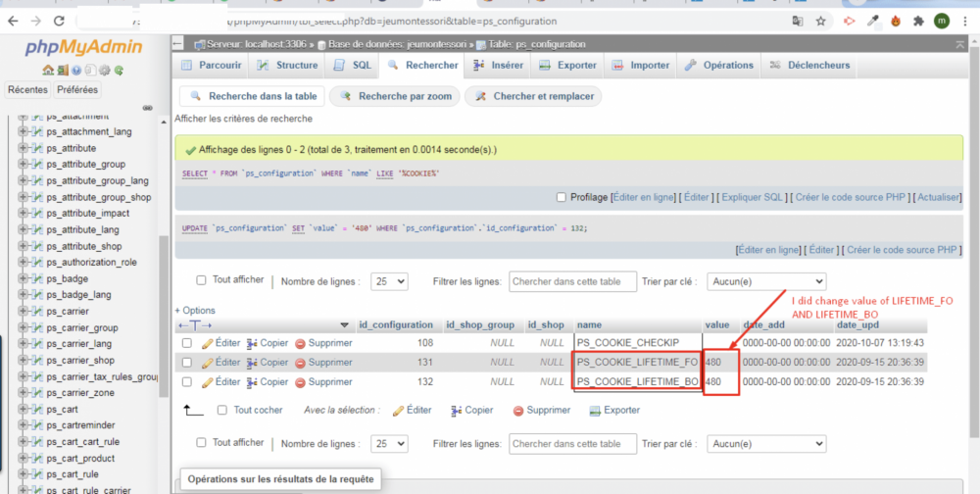Open bottom Nombre de lignes dropdown

389,443
